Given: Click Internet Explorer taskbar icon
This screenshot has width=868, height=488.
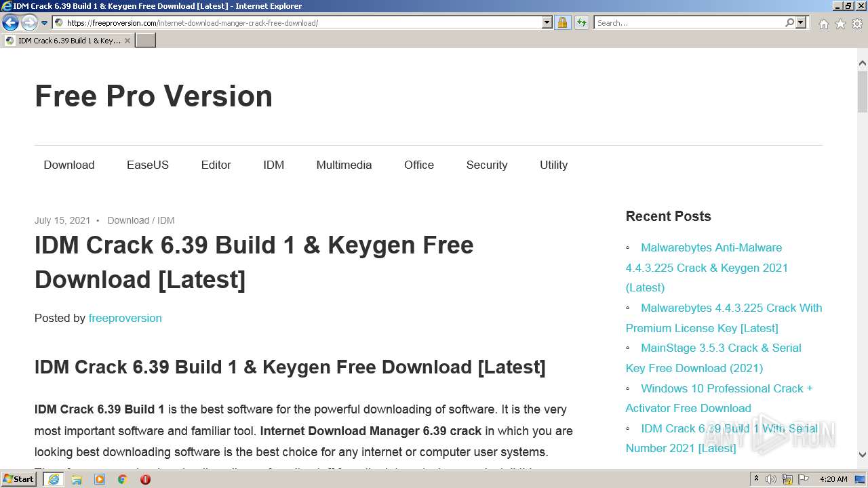Looking at the screenshot, I should (x=54, y=479).
